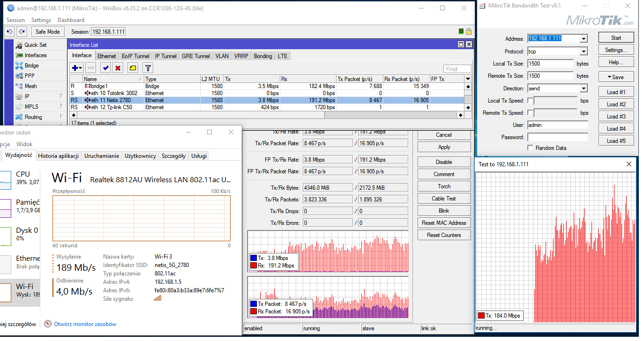Click the Undo arrow in WinBox toolbar
This screenshot has height=341, width=644.
(x=9, y=31)
